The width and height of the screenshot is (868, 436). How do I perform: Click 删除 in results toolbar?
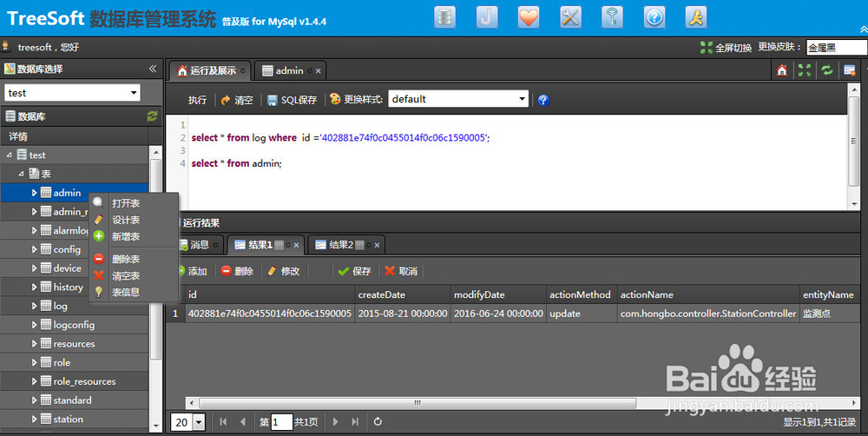point(237,271)
